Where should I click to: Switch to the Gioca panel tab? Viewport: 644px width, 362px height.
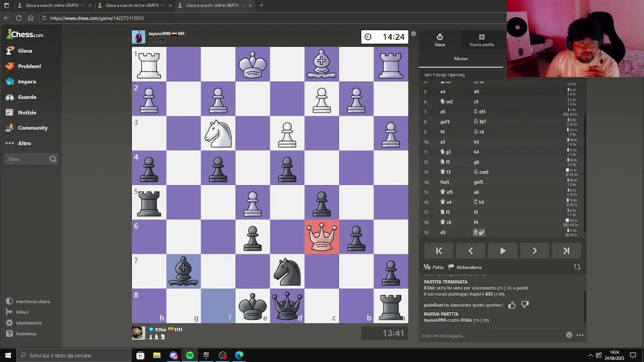[440, 40]
